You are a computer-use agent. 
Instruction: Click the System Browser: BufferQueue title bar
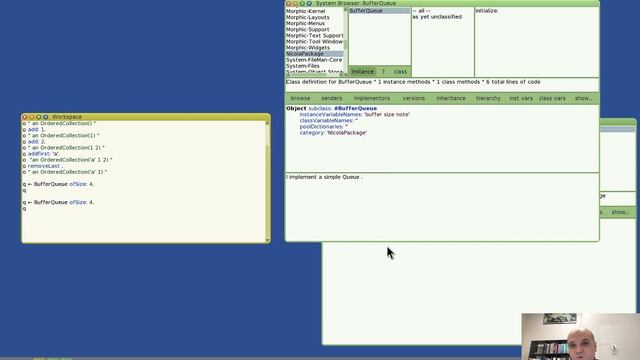point(442,3)
